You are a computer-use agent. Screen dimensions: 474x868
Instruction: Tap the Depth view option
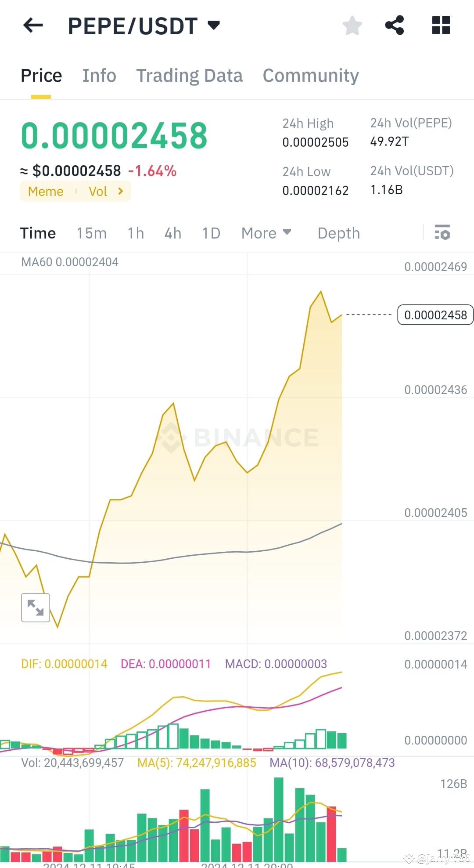[338, 233]
